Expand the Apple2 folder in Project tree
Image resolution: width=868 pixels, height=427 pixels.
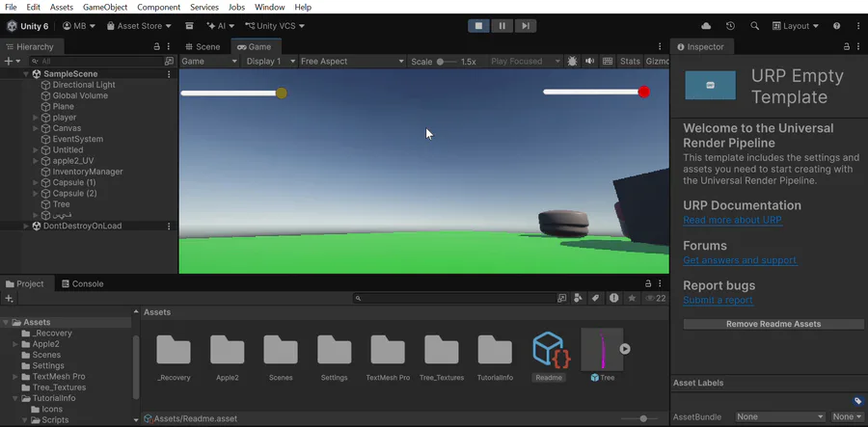pos(15,344)
